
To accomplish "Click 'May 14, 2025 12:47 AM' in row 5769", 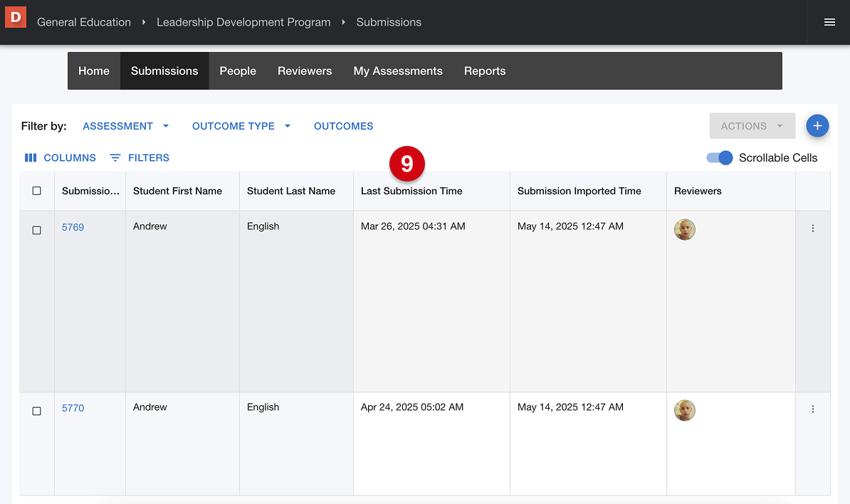I will click(570, 226).
